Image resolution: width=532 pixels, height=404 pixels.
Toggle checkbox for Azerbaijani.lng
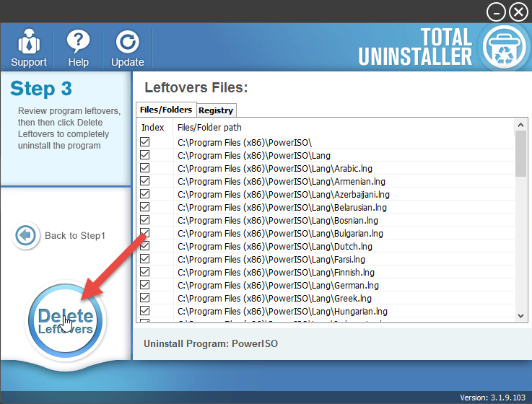tap(145, 193)
